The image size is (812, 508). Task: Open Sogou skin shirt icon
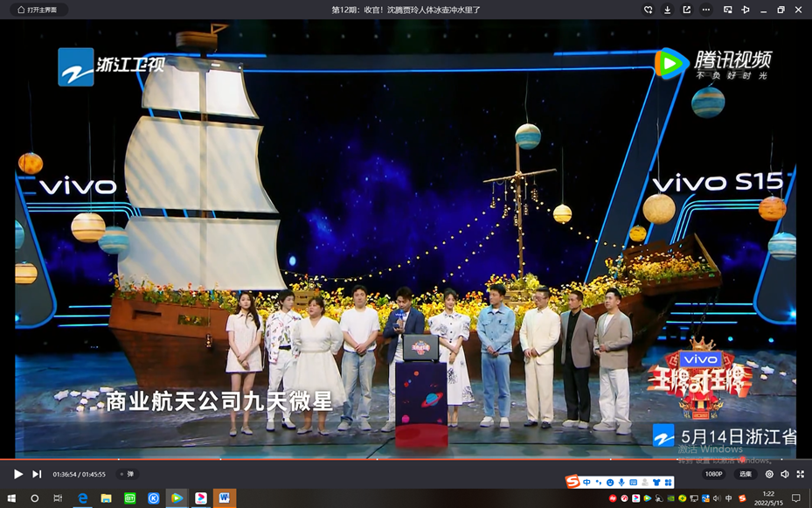tap(656, 482)
